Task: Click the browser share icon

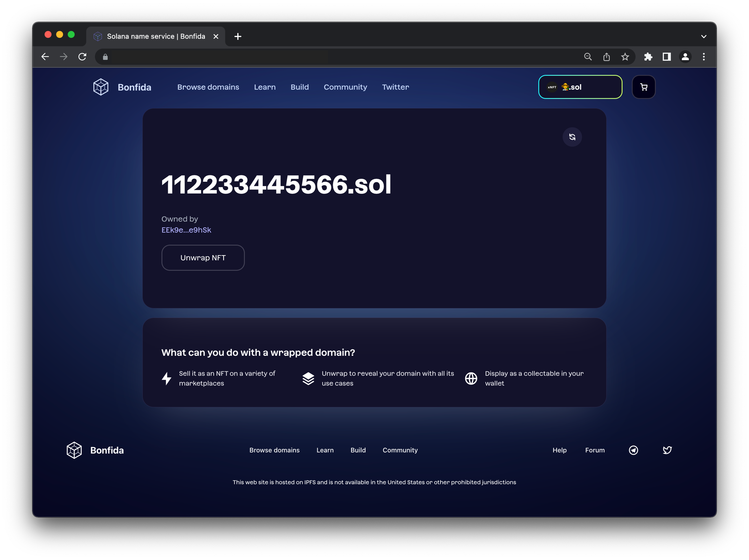Action: coord(606,57)
